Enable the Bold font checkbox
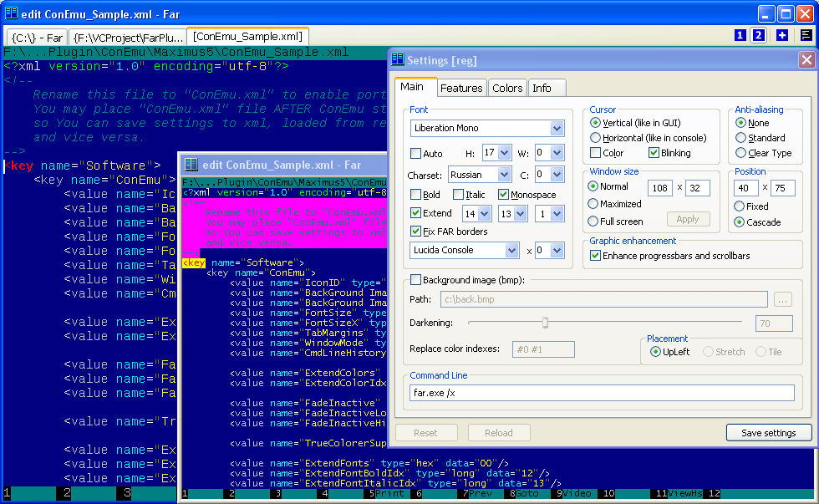The image size is (819, 504). point(416,195)
